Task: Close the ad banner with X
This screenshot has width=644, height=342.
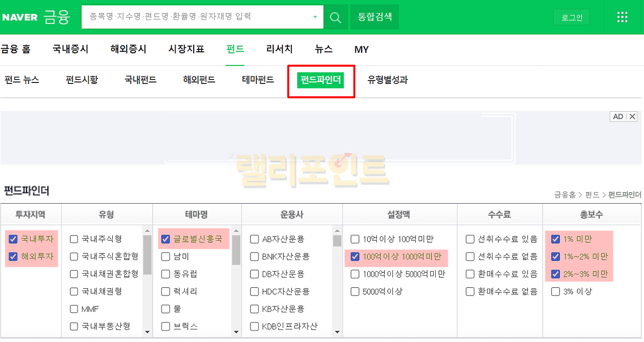Action: pos(632,117)
